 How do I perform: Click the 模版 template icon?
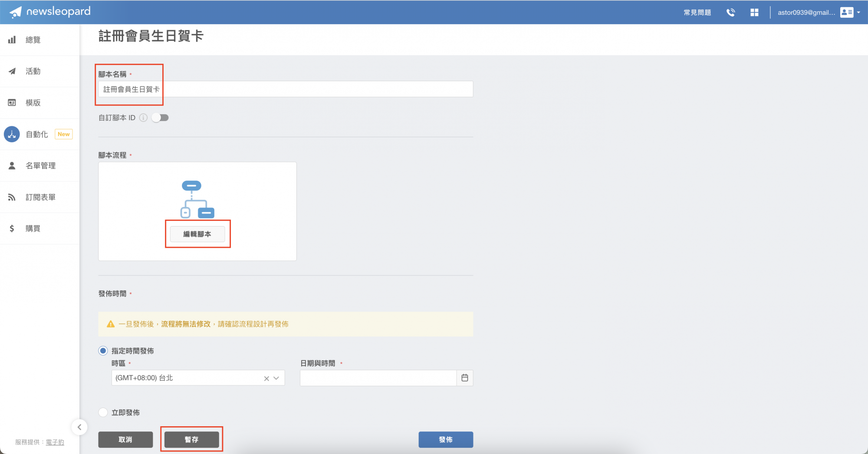click(12, 103)
